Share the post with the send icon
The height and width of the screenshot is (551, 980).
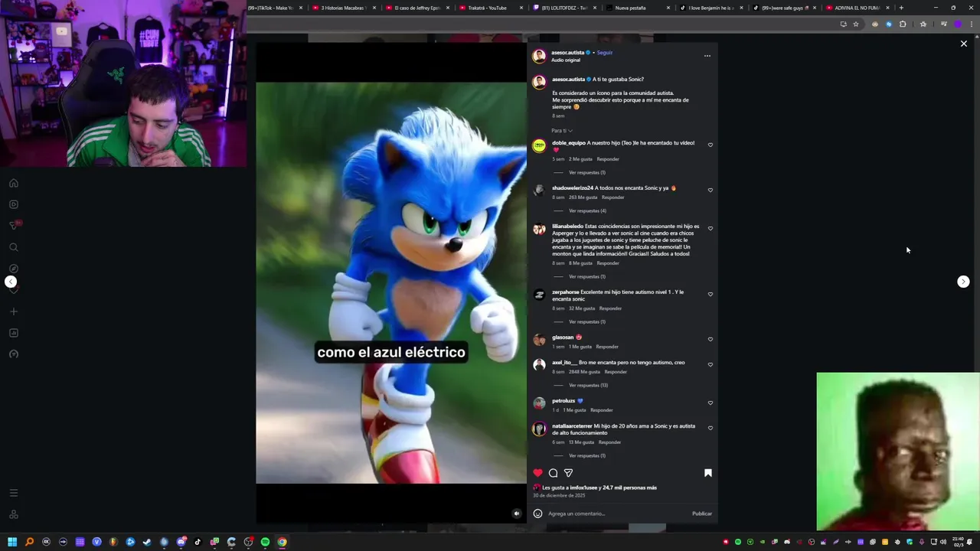click(x=568, y=473)
